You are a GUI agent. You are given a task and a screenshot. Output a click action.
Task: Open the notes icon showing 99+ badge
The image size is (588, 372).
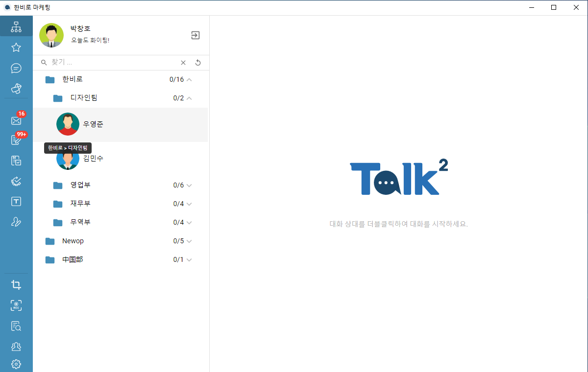point(16,140)
